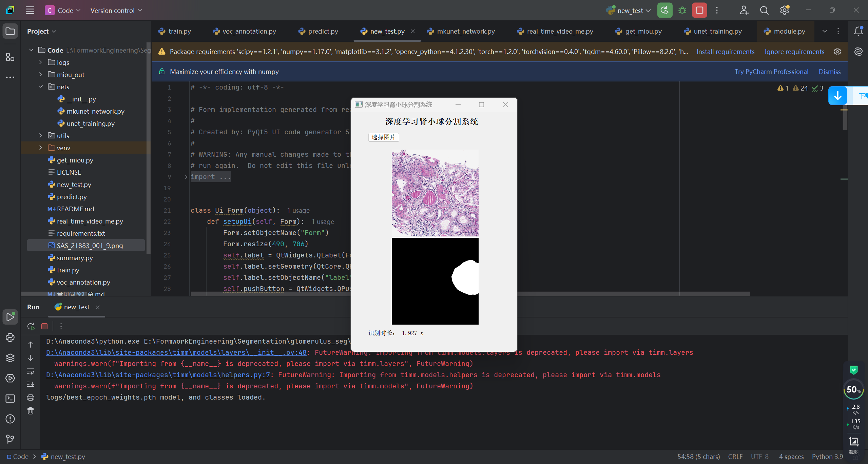Toggle scroll to end in Run console

point(31,384)
